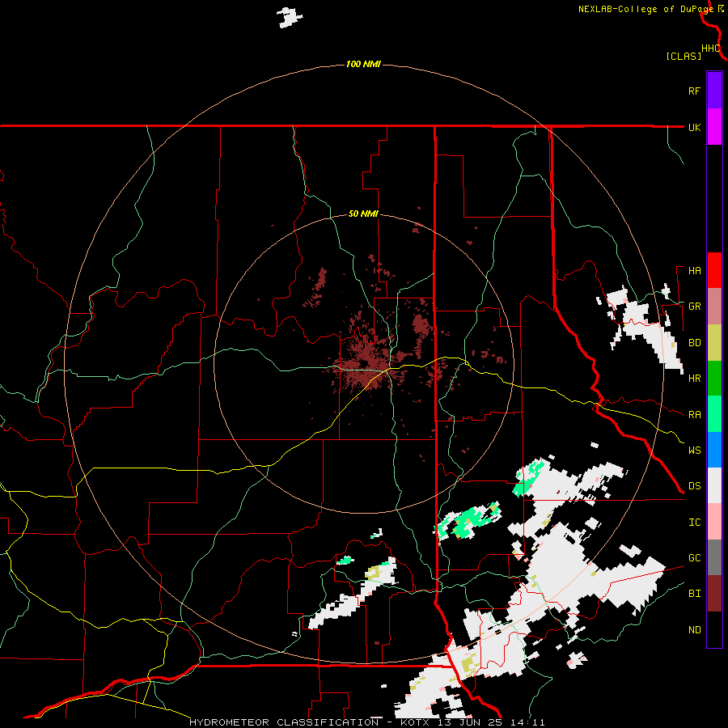Click the HHC product code text

(x=710, y=49)
